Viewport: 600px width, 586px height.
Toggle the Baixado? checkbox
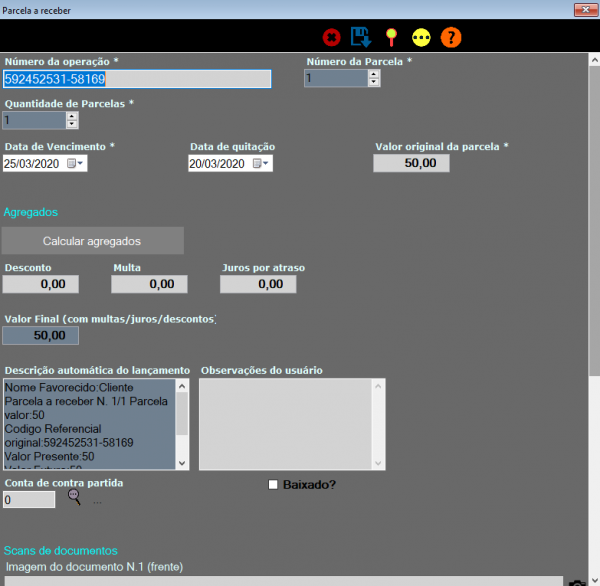(273, 485)
